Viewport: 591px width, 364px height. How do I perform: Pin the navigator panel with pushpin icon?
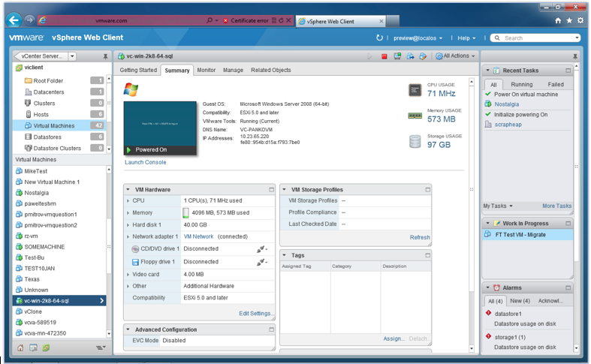pyautogui.click(x=105, y=56)
